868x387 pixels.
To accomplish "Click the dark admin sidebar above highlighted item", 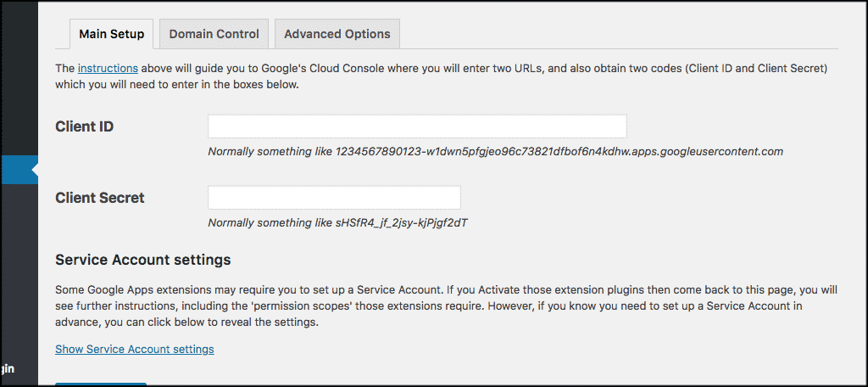I will click(x=19, y=78).
